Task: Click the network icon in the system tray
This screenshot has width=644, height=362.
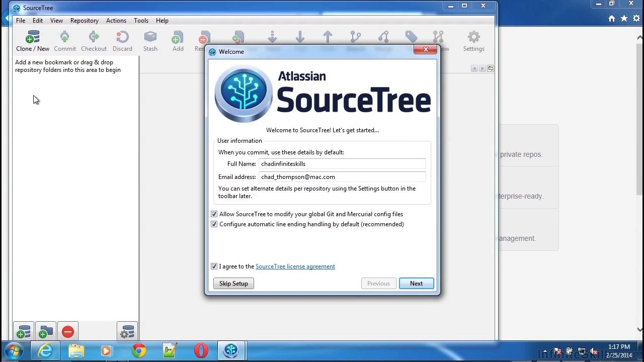Action: 581,351
